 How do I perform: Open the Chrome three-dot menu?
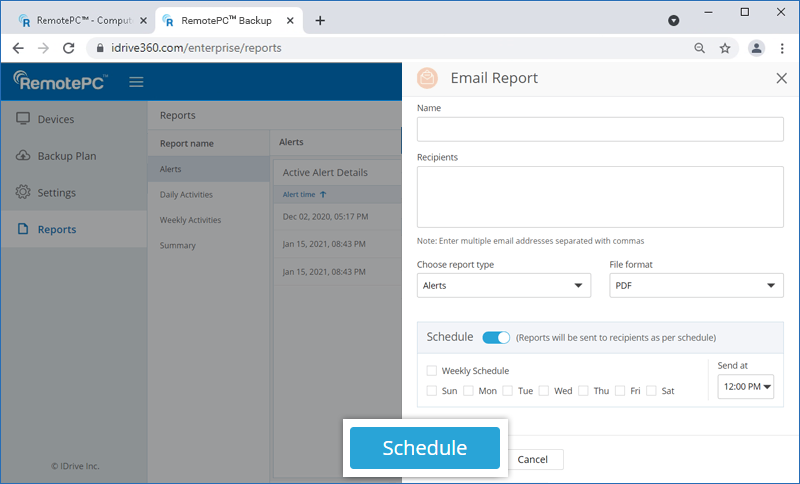tap(782, 48)
